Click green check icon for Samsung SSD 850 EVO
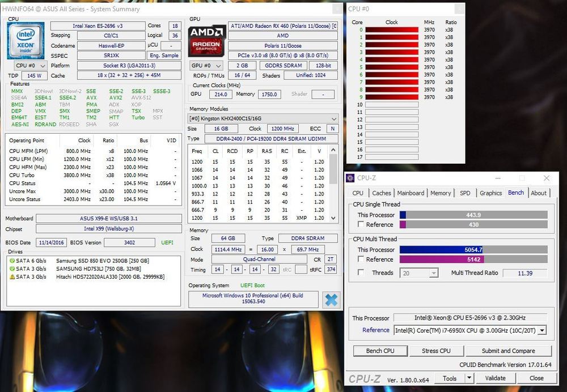The height and width of the screenshot is (392, 567). pyautogui.click(x=12, y=261)
